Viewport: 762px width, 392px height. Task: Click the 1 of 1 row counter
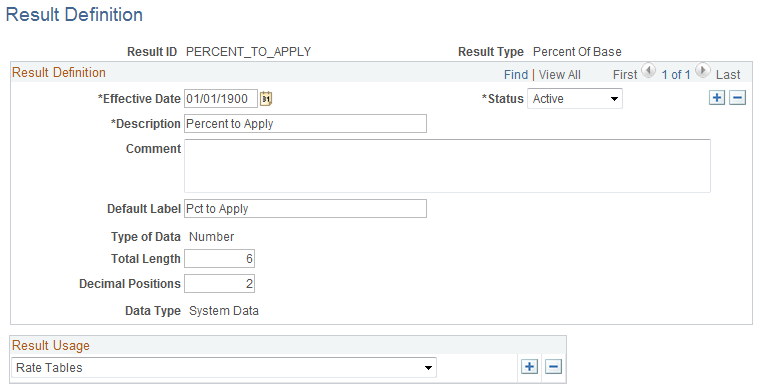pos(675,75)
